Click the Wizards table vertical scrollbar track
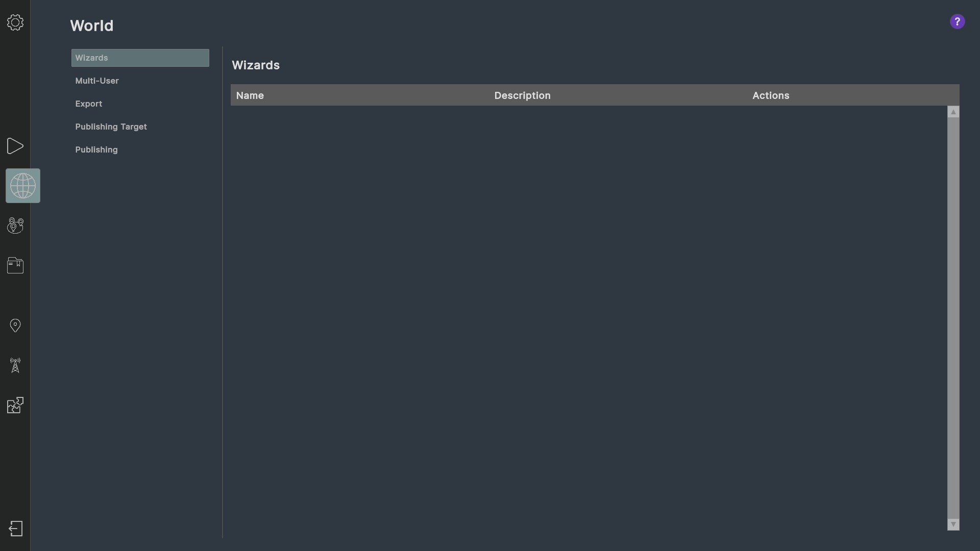The height and width of the screenshot is (551, 980). [x=953, y=318]
